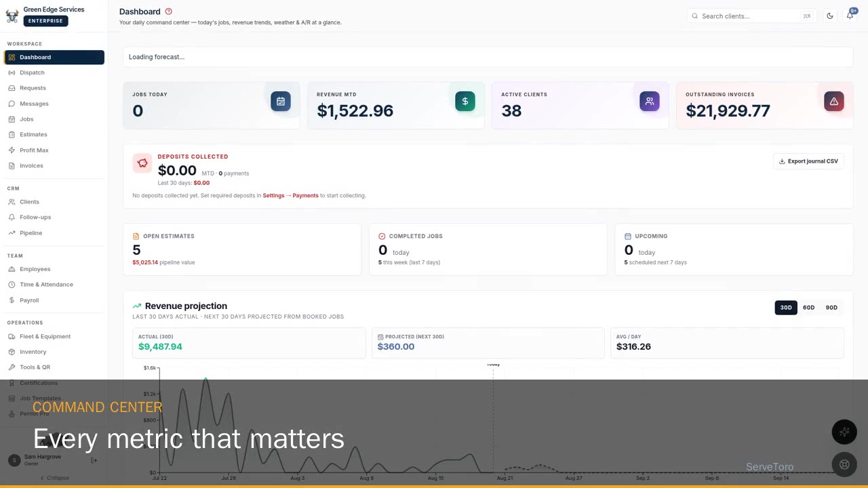Open the Jobs section
Image resolution: width=868 pixels, height=488 pixels.
pyautogui.click(x=54, y=119)
